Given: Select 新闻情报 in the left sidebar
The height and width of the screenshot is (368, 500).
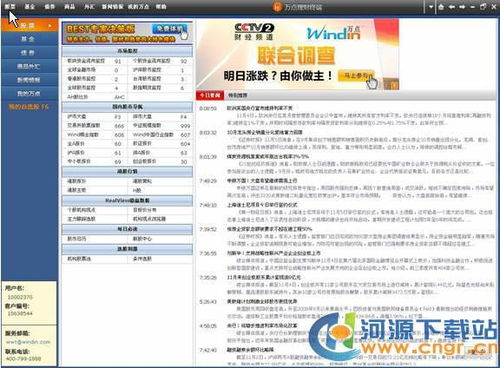Looking at the screenshot, I should 29,80.
